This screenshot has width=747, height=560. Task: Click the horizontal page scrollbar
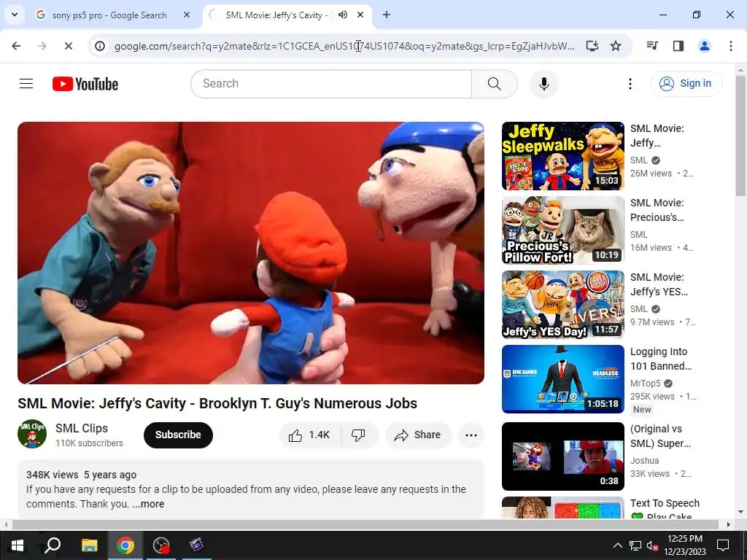coord(365,525)
